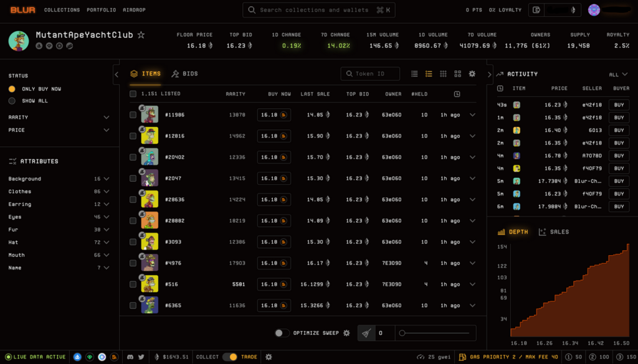Click the clock icon in activity header
The width and height of the screenshot is (638, 364).
(x=500, y=88)
